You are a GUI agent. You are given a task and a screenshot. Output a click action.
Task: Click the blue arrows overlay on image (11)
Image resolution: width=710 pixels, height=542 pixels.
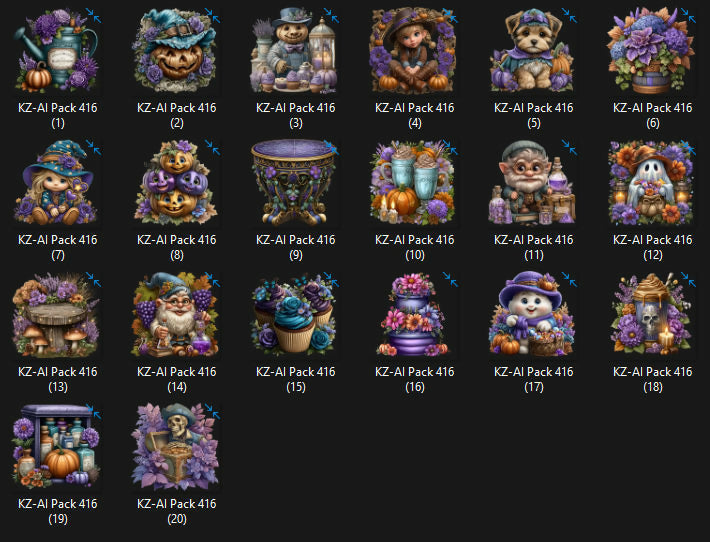click(569, 148)
